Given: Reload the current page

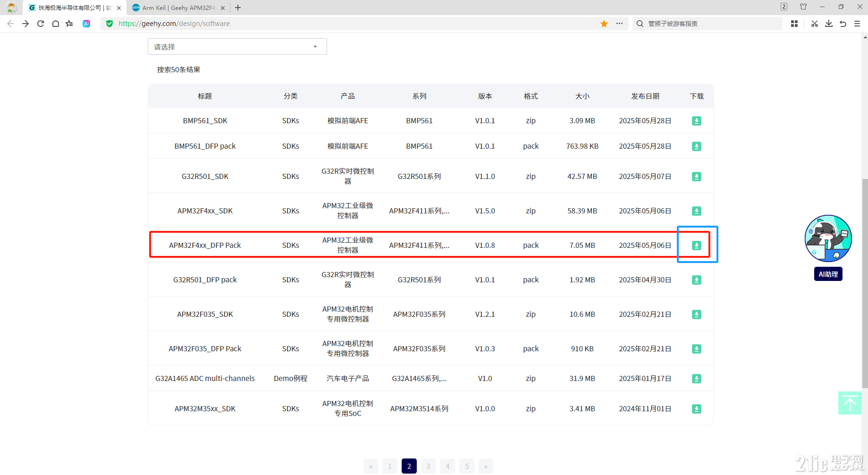Looking at the screenshot, I should [41, 24].
